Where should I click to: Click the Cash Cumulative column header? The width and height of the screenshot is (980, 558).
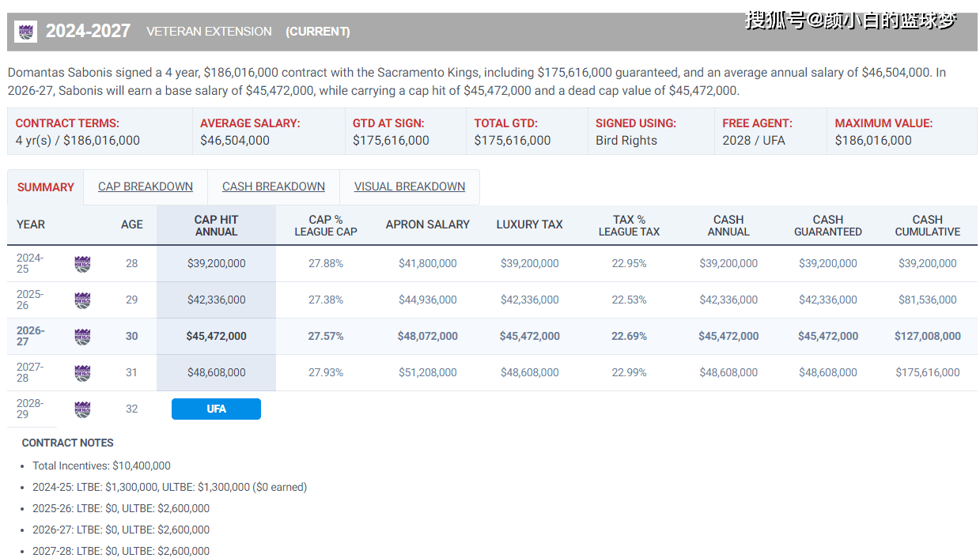(928, 225)
